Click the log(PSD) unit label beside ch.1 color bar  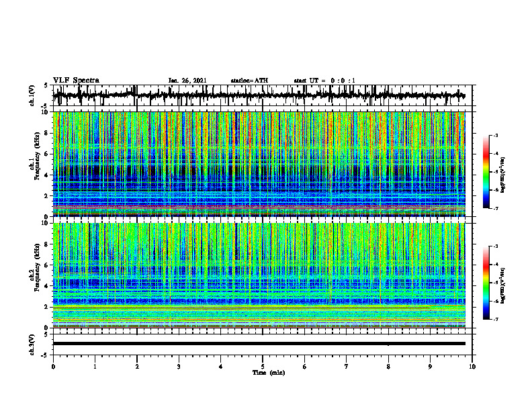coord(503,175)
